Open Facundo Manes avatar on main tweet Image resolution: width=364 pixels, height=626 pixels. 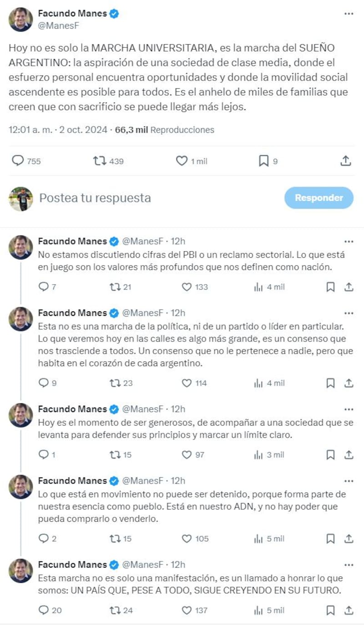21,20
